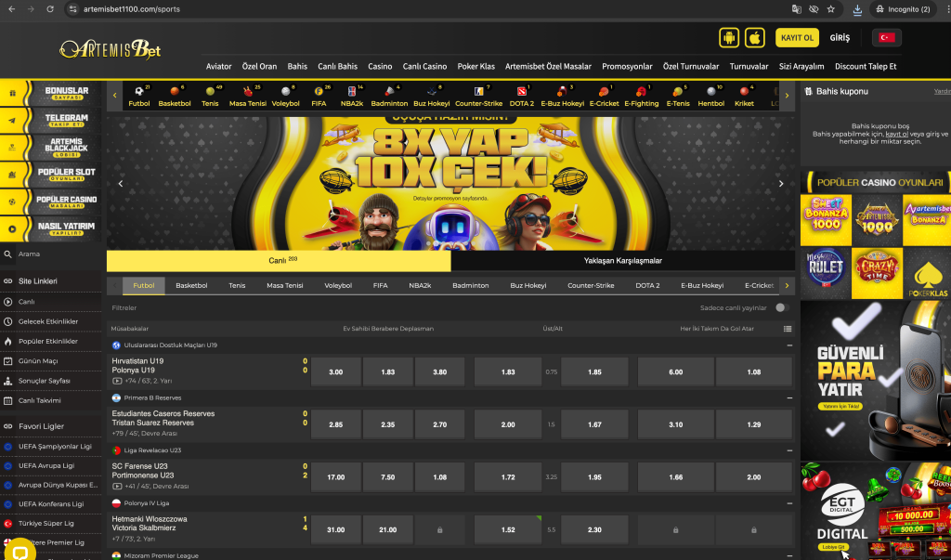Open Canlı Takvimi sidebar link
Screen dimensions: 951x560
pyautogui.click(x=39, y=400)
